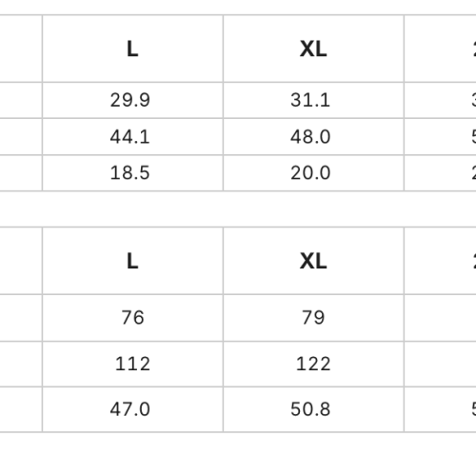Viewport: 476px width, 476px height.
Task: Select the 29.9 cell
Action: click(132, 100)
